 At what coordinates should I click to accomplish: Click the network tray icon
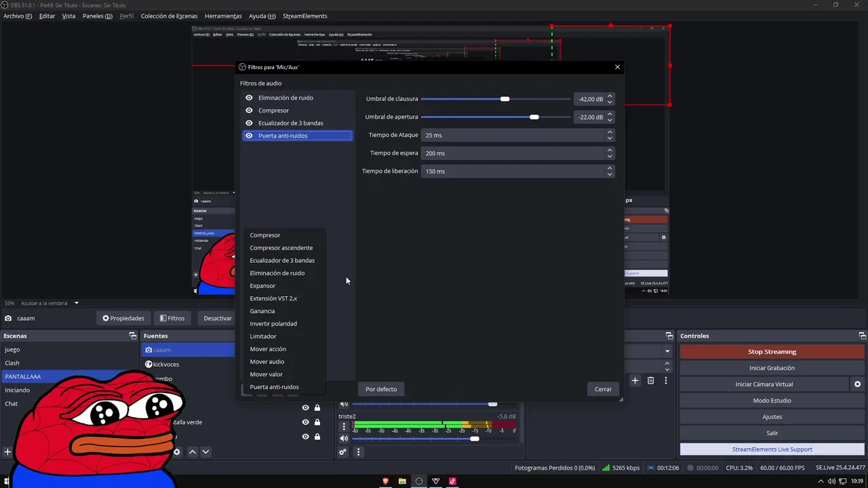click(x=842, y=481)
